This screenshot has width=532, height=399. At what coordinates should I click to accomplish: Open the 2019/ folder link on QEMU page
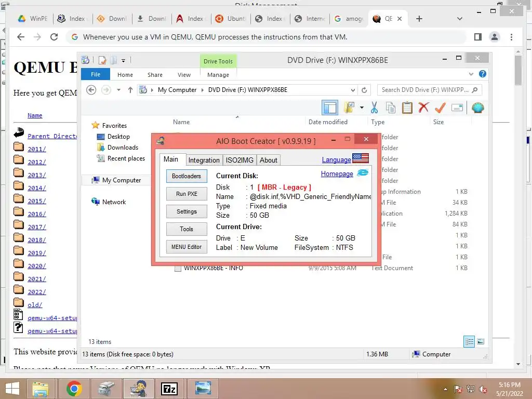coord(37,253)
